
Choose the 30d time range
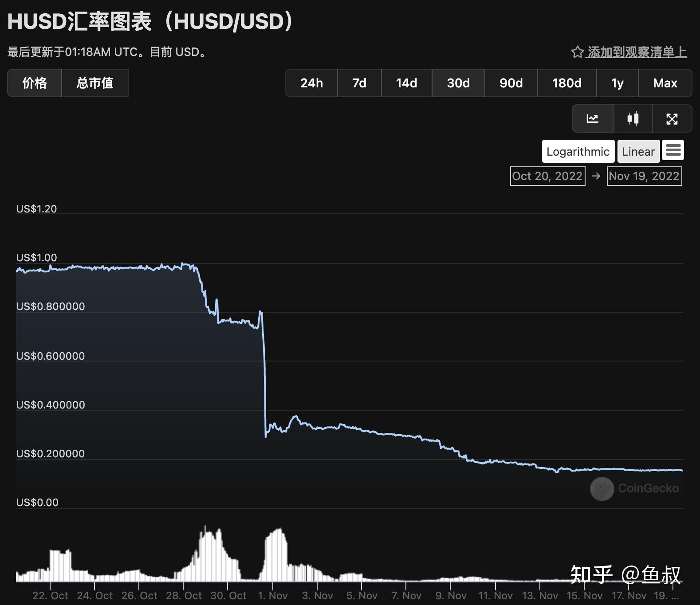[458, 83]
